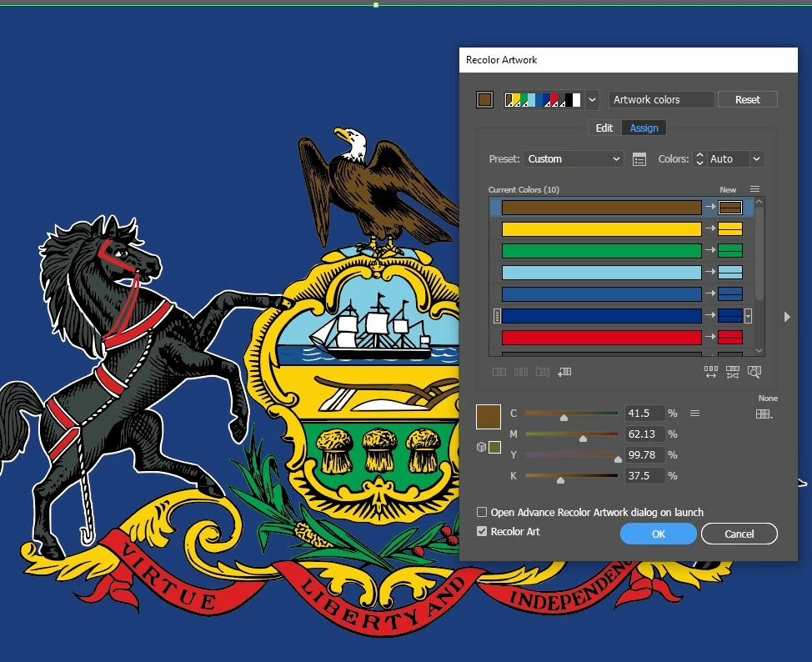Click the New Row icon
812x662 pixels.
coord(564,372)
